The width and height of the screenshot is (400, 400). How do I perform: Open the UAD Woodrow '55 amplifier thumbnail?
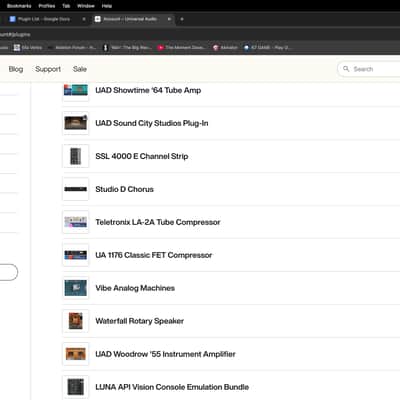point(76,354)
